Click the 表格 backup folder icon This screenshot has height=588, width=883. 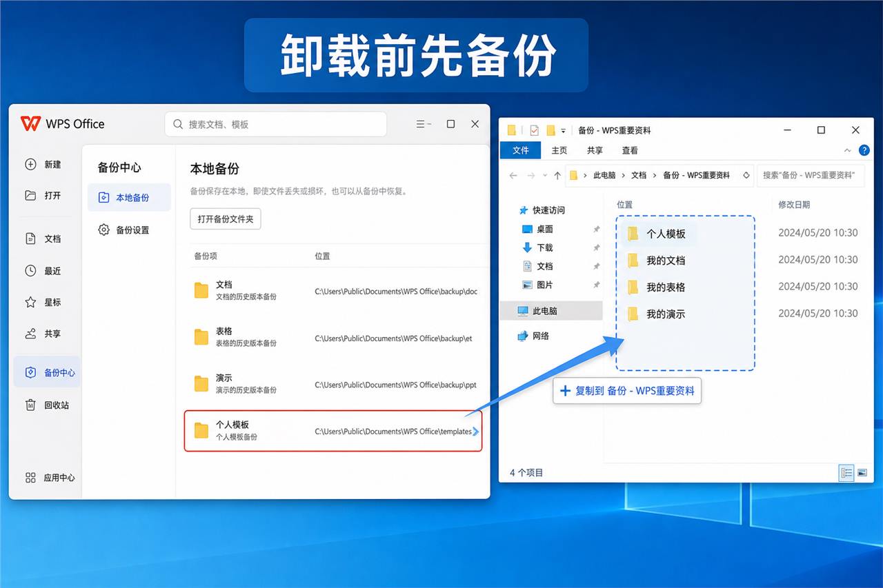(x=201, y=337)
